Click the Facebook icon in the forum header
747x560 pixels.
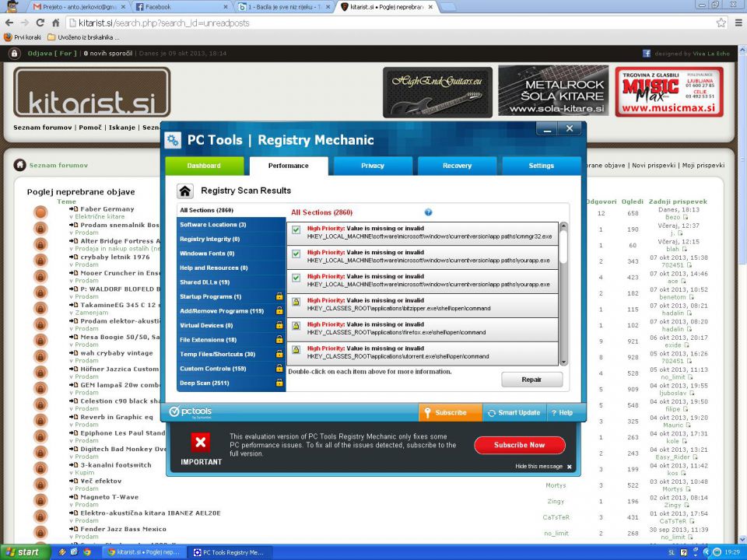click(x=647, y=54)
